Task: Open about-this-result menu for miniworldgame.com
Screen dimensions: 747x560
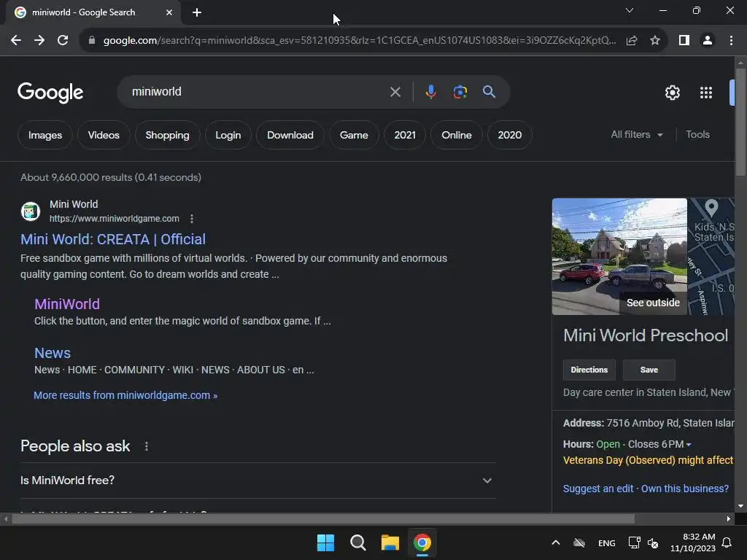Action: point(192,219)
